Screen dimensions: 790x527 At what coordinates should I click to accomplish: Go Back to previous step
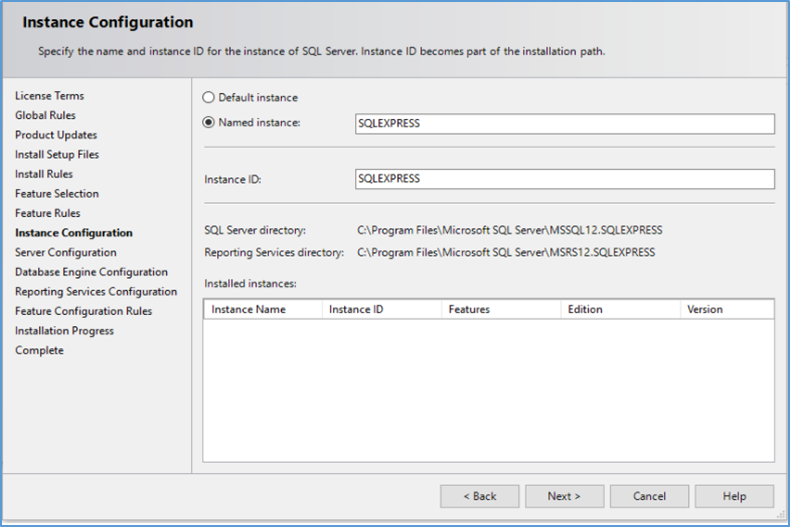click(x=480, y=496)
